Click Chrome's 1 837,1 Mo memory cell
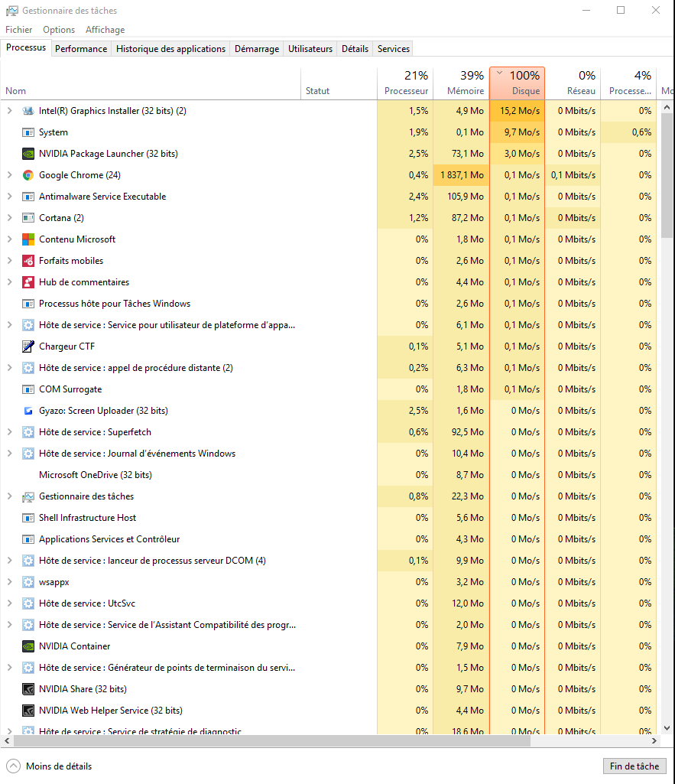675x784 pixels. tap(461, 175)
